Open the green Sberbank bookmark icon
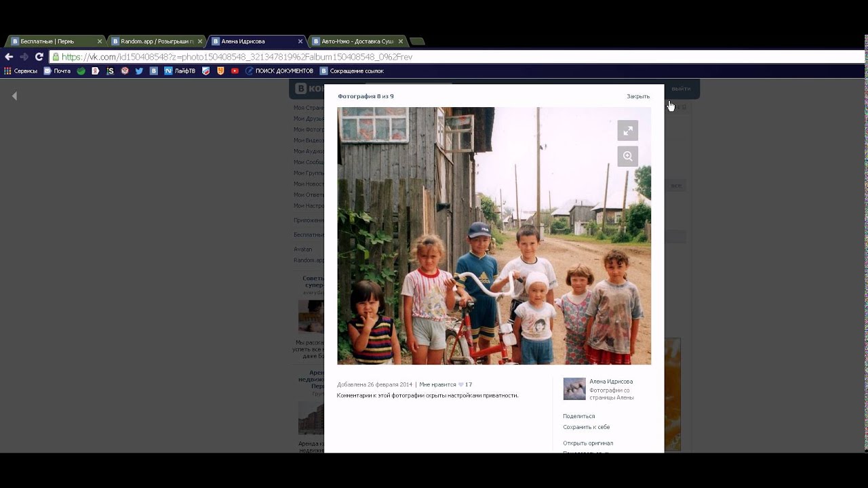Image resolution: width=868 pixels, height=488 pixels. 81,70
